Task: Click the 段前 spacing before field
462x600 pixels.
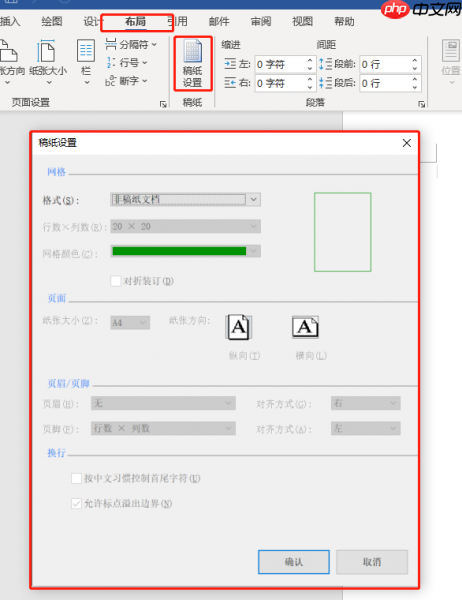Action: tap(390, 64)
